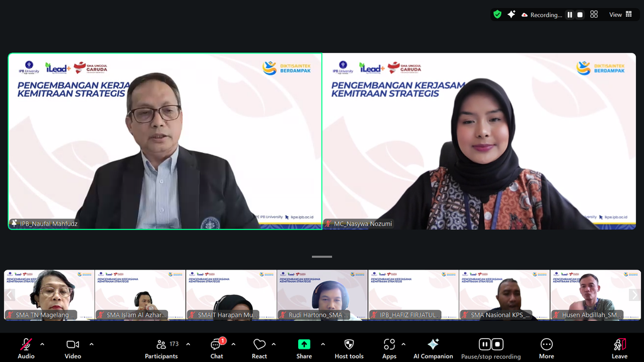Image resolution: width=644 pixels, height=362 pixels.
Task: Select the SMA TN Magelang participant thumbnail
Action: [x=49, y=295]
